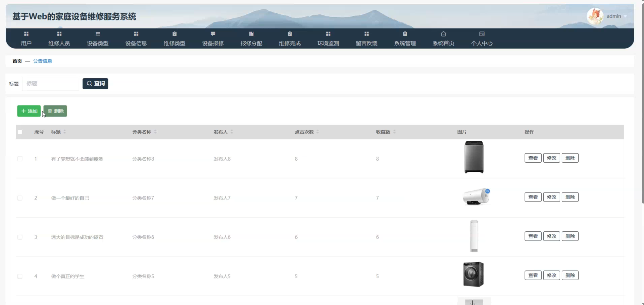This screenshot has height=305, width=644.
Task: Click the green 添加 button
Action: click(29, 111)
